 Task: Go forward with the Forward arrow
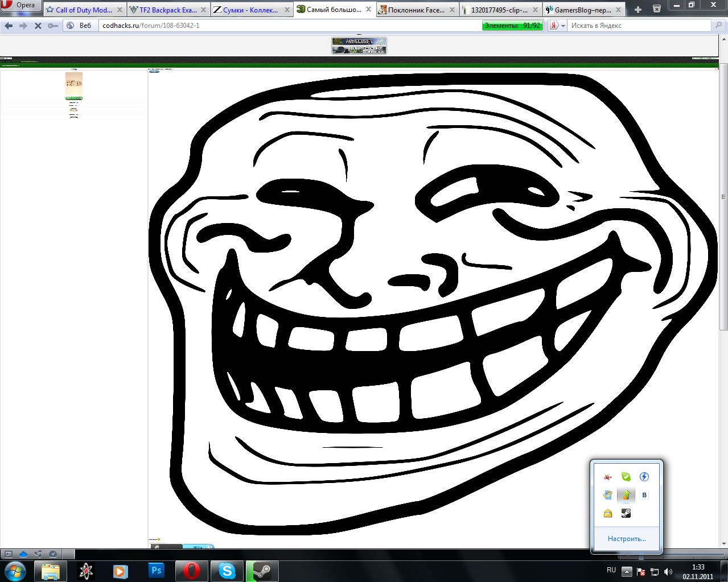[23, 26]
